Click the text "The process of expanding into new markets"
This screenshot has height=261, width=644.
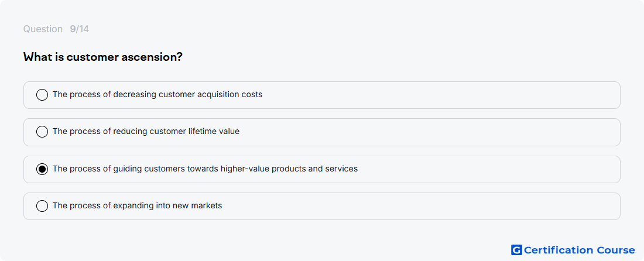click(x=137, y=205)
